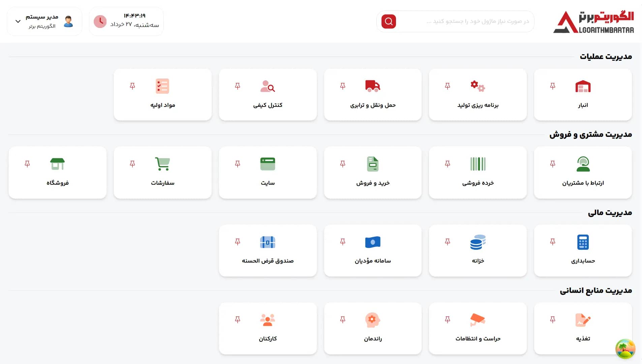642x364 pixels.
Task: Pin the کارکنان module
Action: (237, 320)
